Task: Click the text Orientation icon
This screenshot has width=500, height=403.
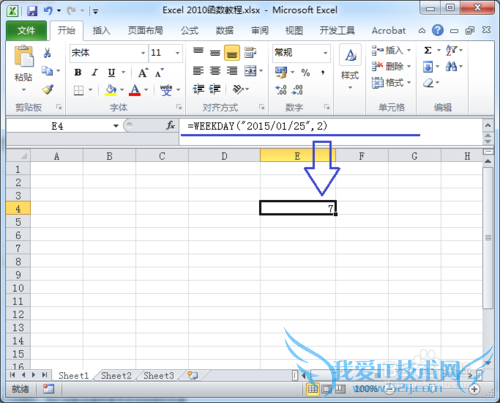Action: tap(238, 89)
